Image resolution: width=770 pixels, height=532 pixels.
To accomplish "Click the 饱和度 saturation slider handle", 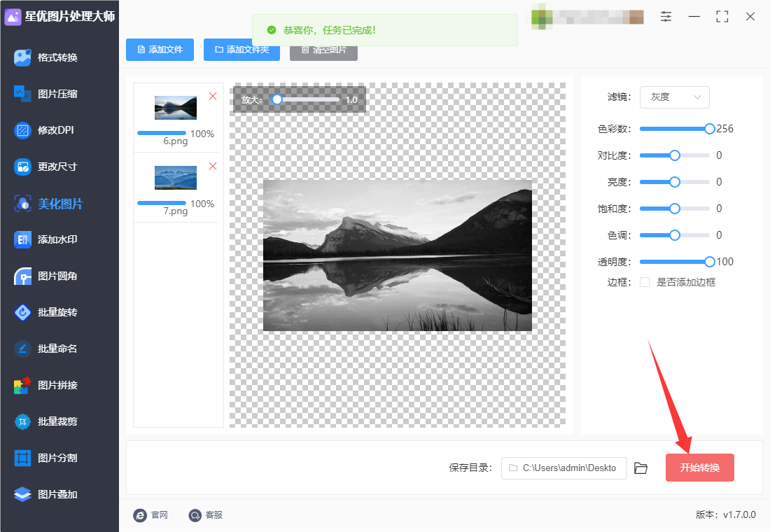I will 675,209.
